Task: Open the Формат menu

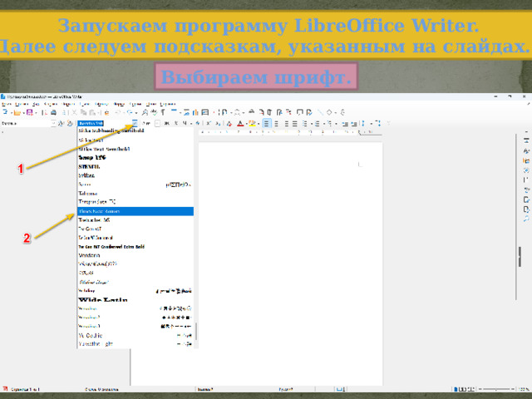Action: 68,104
